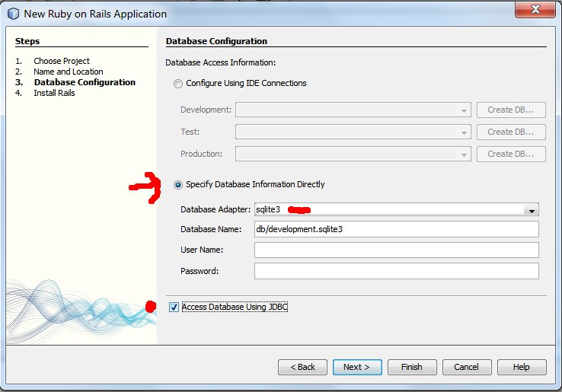This screenshot has height=392, width=562.
Task: Click the User Name input field
Action: (x=397, y=250)
